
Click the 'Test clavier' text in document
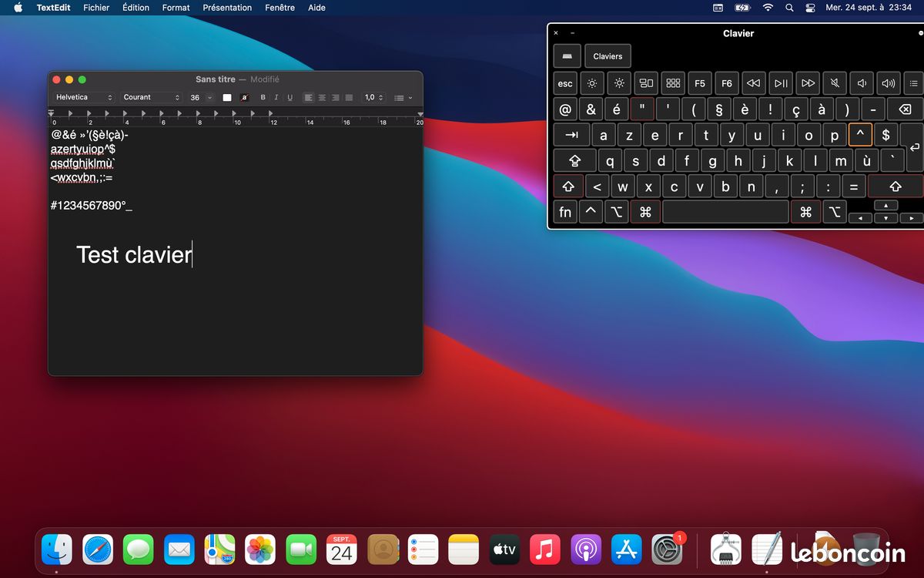[134, 254]
